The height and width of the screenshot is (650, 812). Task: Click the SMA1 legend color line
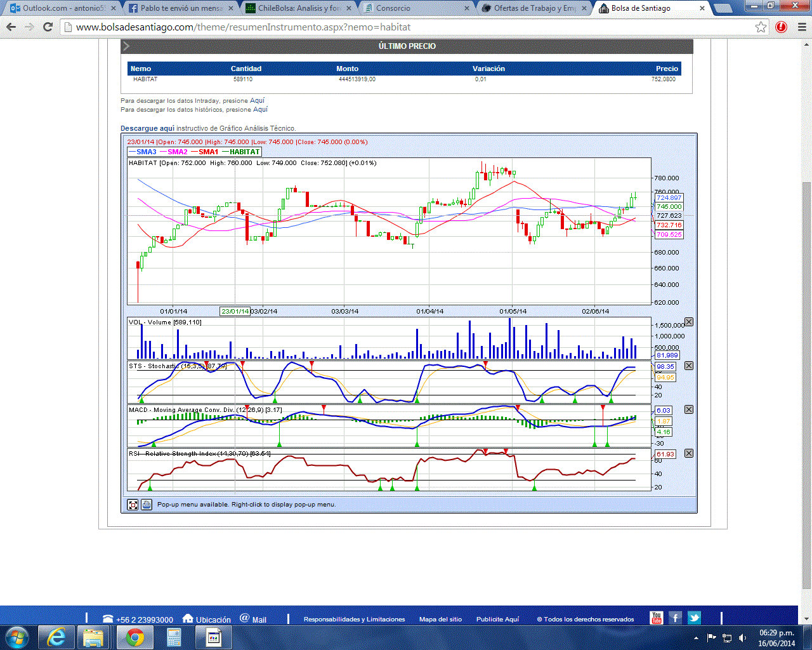[x=195, y=152]
